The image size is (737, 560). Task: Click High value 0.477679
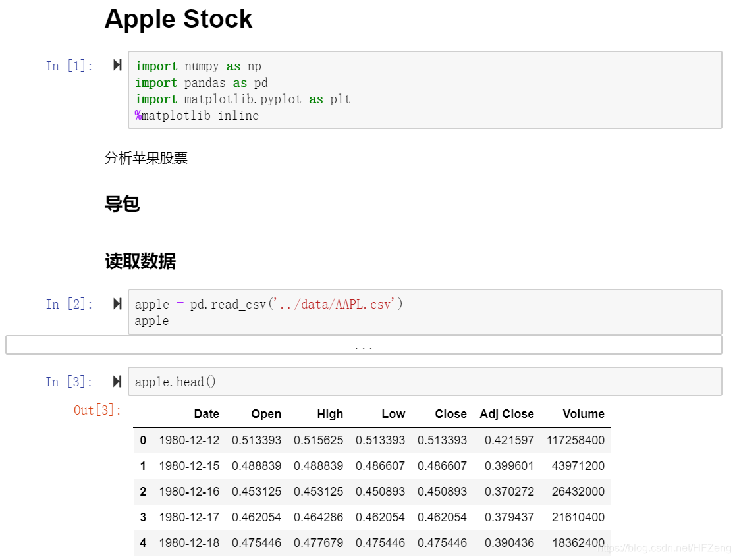pos(319,543)
